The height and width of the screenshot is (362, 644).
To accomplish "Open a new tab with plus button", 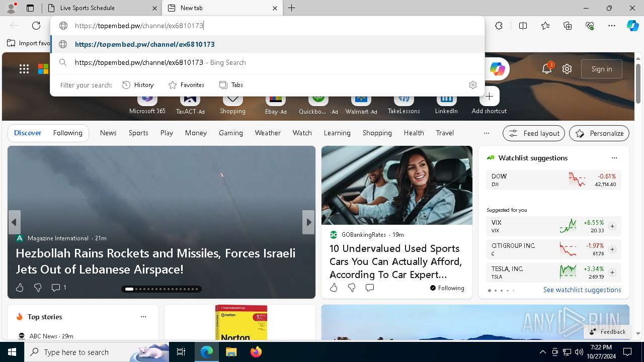I will coord(292,8).
